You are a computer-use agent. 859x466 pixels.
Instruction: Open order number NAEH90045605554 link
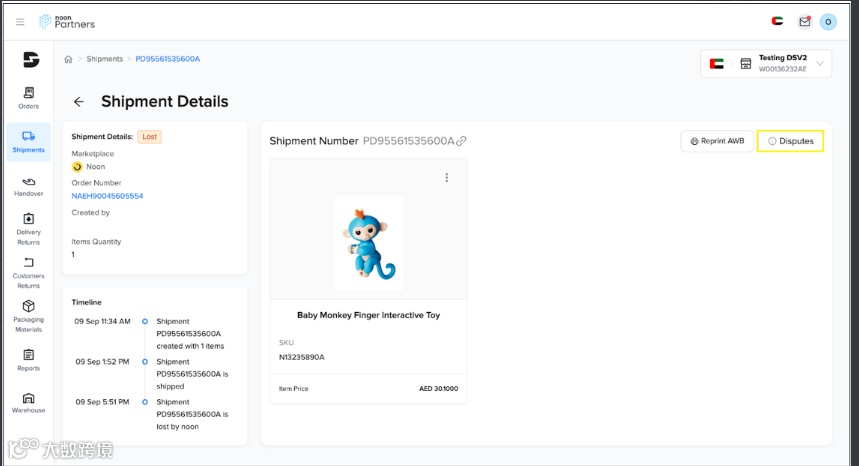[107, 196]
